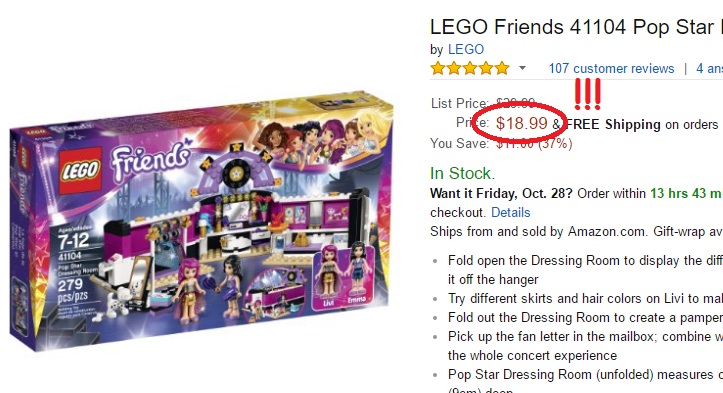723x393 pixels.
Task: Click the LEGO brand link
Action: pos(466,49)
